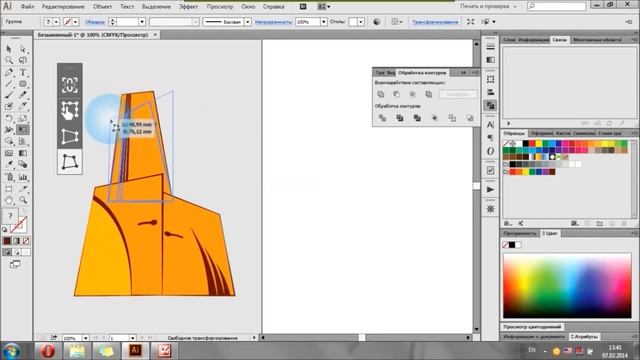Open the stroke weight dropdown
This screenshot has height=360, width=640.
click(142, 22)
